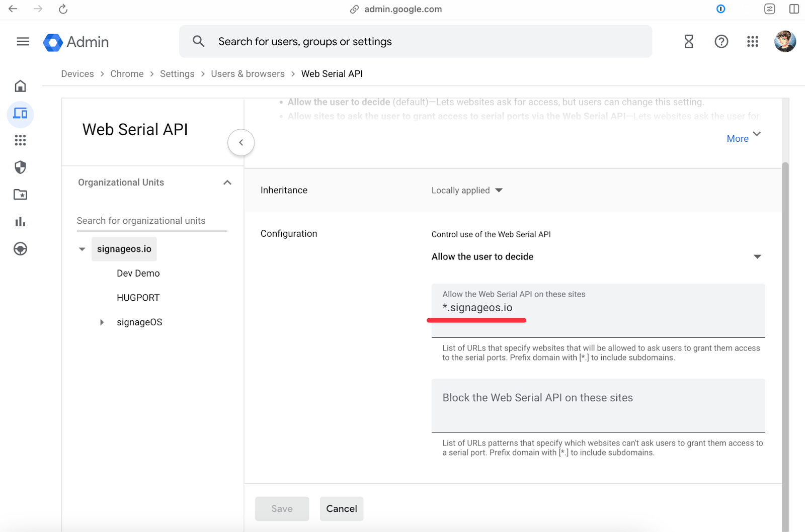Expand the signageOS organizational unit
Screen dimensions: 805x532
point(102,322)
